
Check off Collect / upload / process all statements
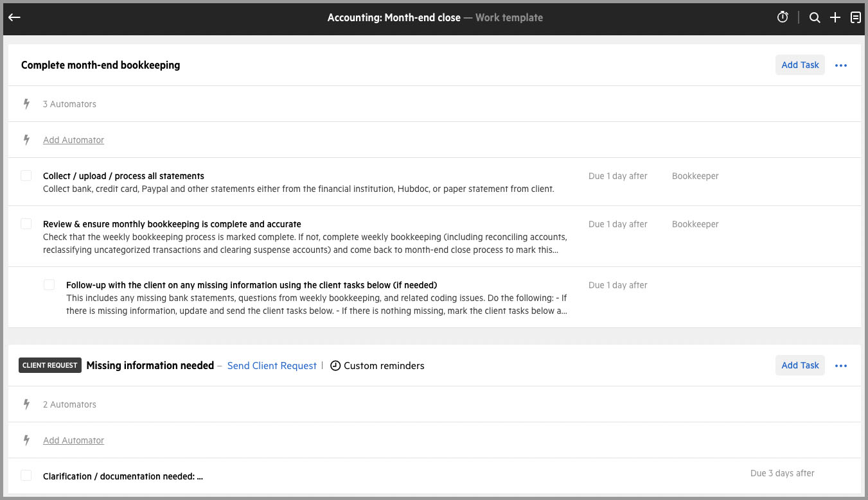point(26,176)
